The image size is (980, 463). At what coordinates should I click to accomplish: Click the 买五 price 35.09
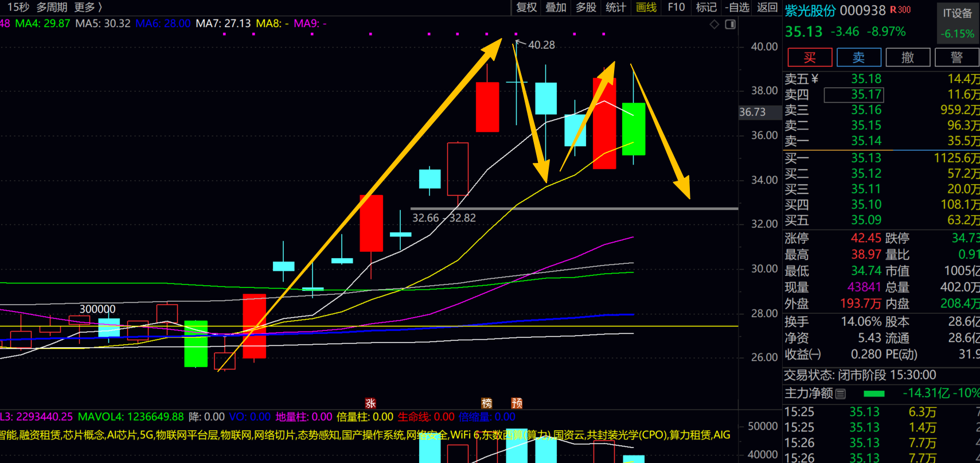point(866,220)
